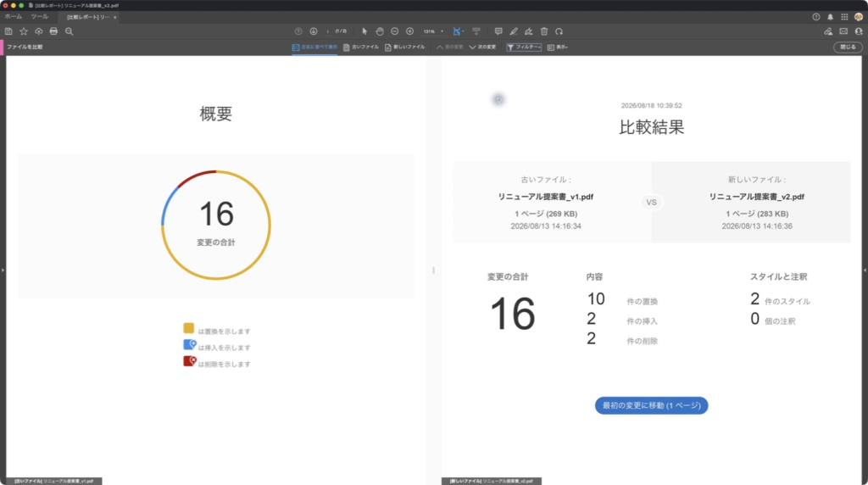
Task: Go to the previous page arrow
Action: point(298,31)
